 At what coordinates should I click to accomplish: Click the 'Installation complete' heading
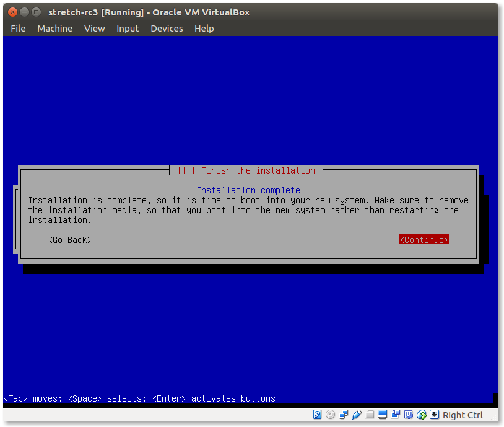248,190
